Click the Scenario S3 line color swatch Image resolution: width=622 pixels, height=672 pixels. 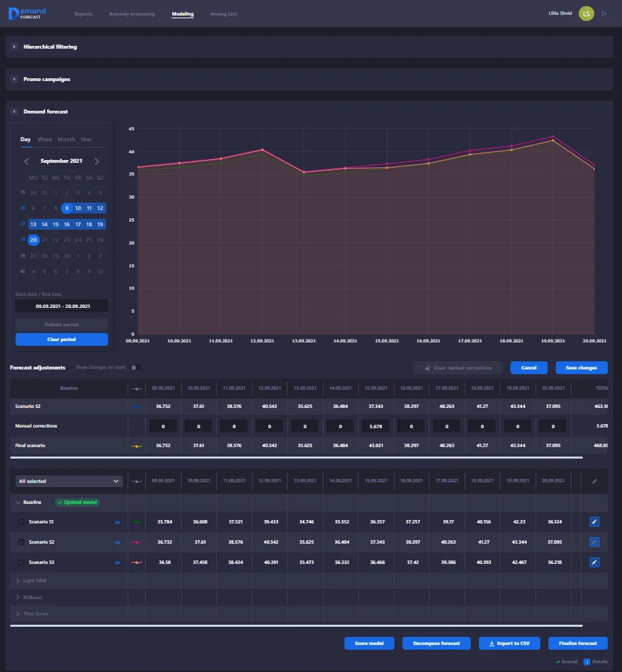point(136,562)
